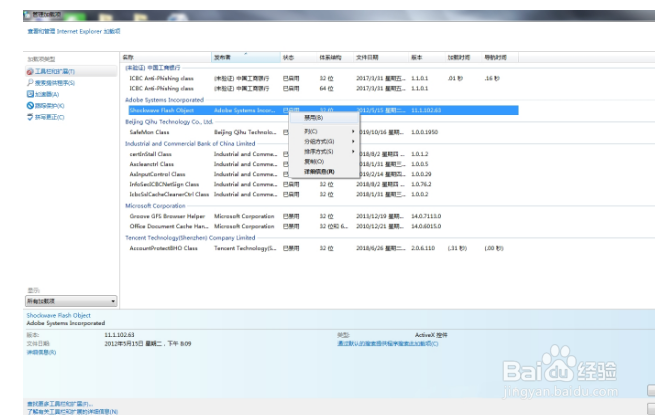Click search for this add-on via default provider link
This screenshot has width=655, height=415.
point(388,344)
